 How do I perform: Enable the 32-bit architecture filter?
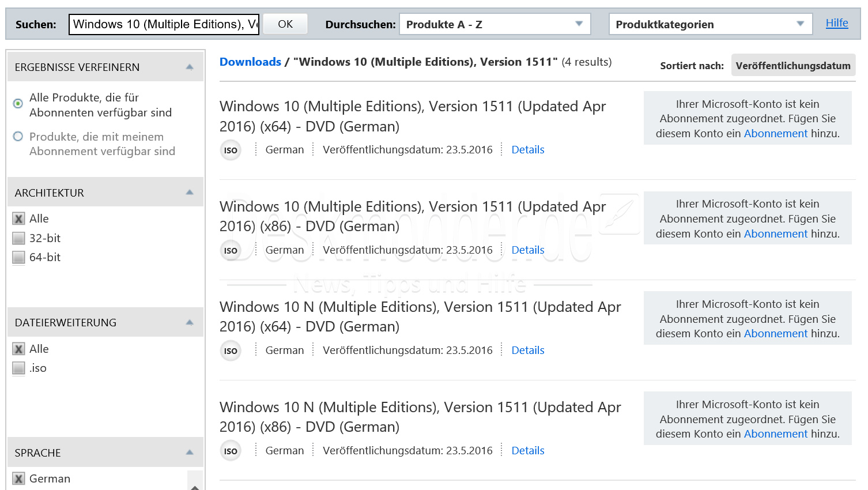coord(19,238)
